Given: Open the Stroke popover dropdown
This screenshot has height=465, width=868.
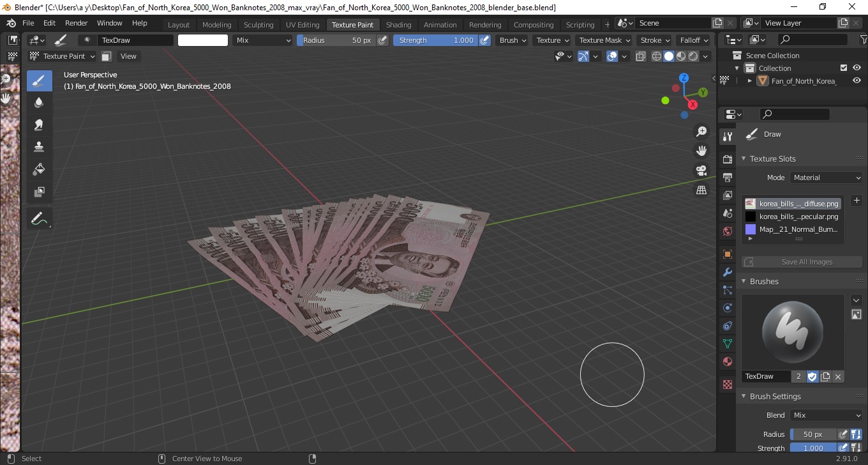Looking at the screenshot, I should [x=655, y=40].
